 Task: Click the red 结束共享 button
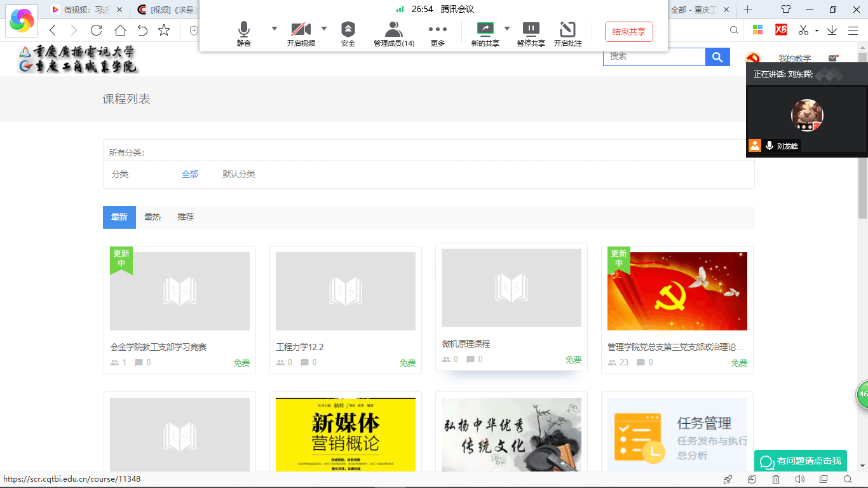(628, 32)
